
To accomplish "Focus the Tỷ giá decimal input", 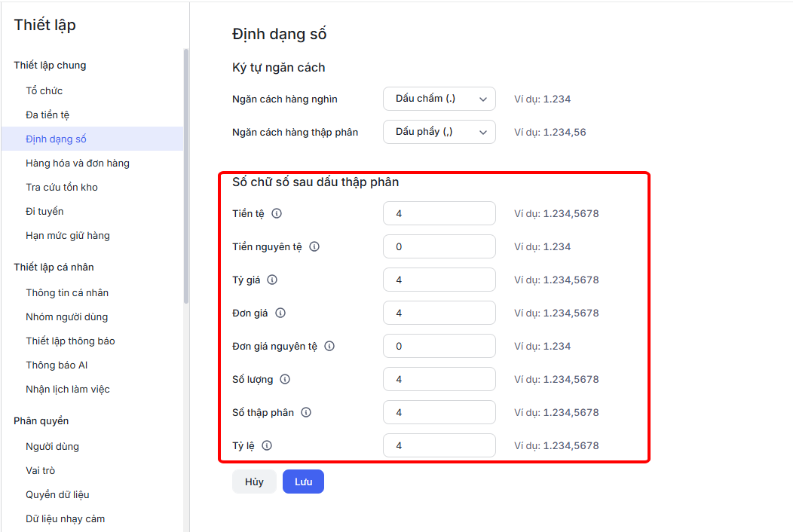I will coord(439,280).
